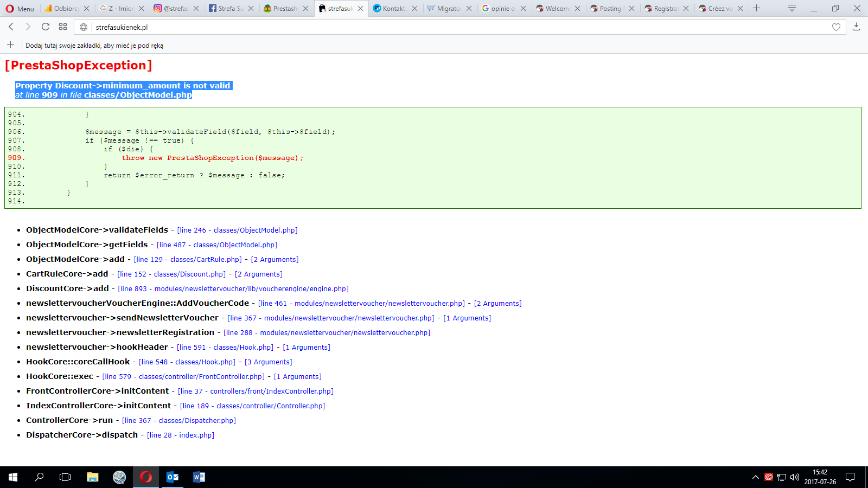The image size is (868, 488).
Task: Open the Opera Menu button
Action: point(20,9)
